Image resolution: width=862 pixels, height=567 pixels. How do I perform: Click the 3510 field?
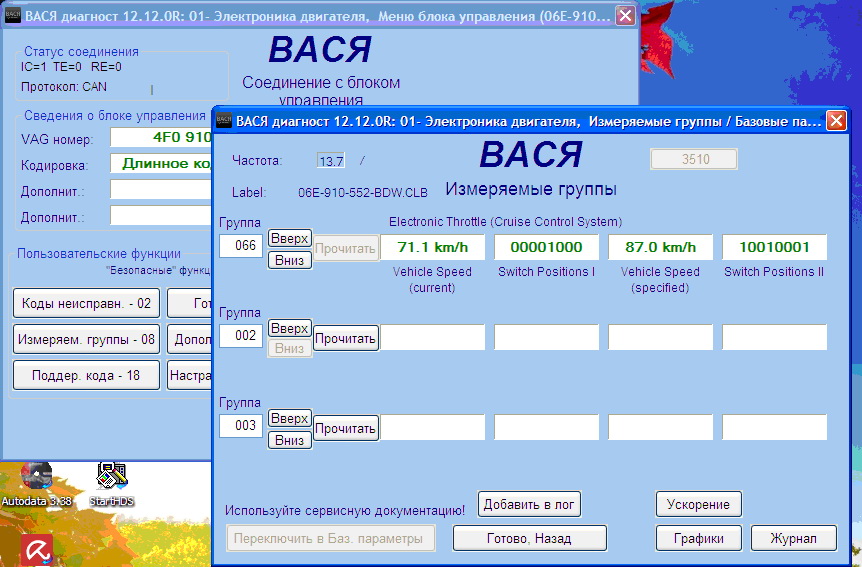pos(694,159)
